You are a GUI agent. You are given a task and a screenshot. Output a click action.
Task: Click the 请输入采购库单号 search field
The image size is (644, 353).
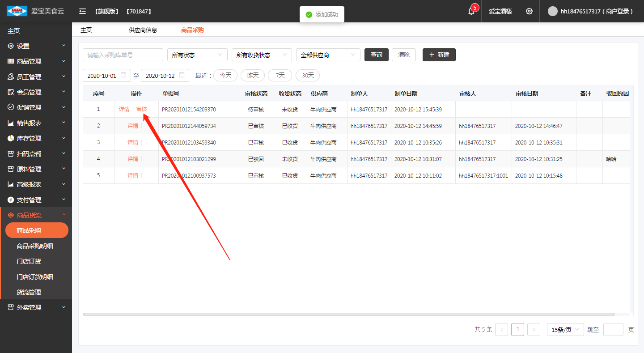click(123, 55)
